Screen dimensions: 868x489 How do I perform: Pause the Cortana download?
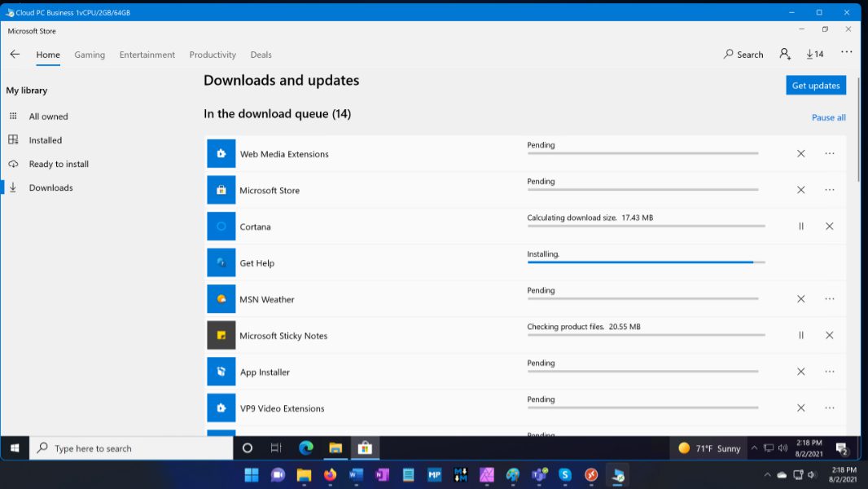(800, 227)
